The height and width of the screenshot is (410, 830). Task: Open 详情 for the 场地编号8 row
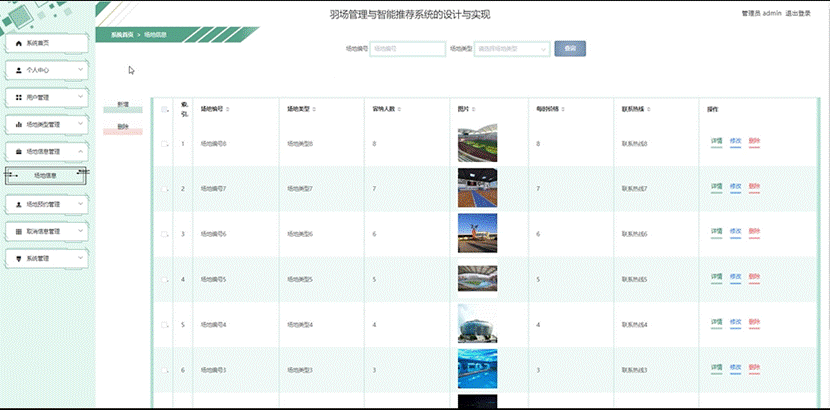[716, 142]
